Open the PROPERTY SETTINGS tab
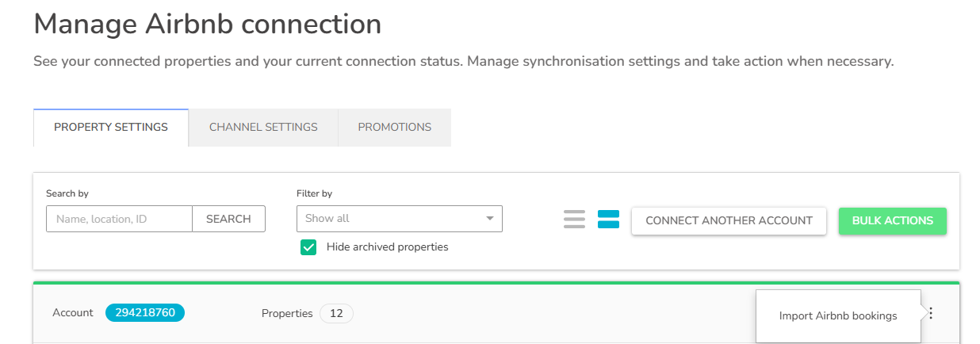980x344 pixels. 111,128
